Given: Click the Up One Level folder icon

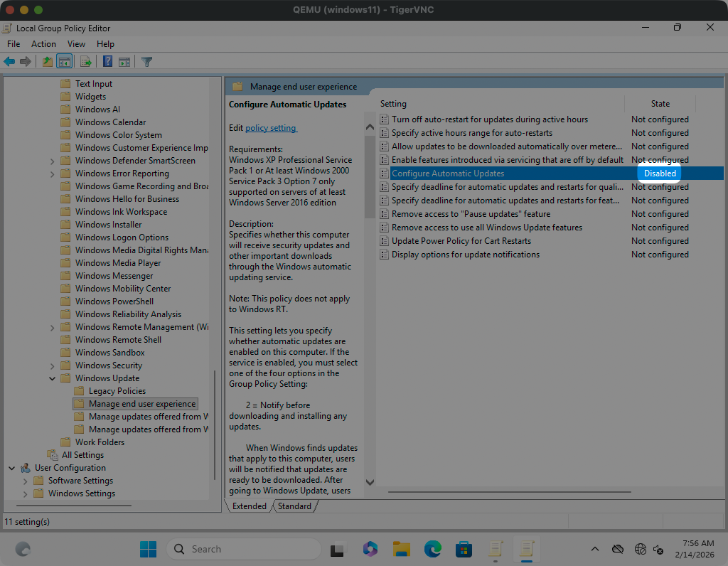Looking at the screenshot, I should [47, 62].
